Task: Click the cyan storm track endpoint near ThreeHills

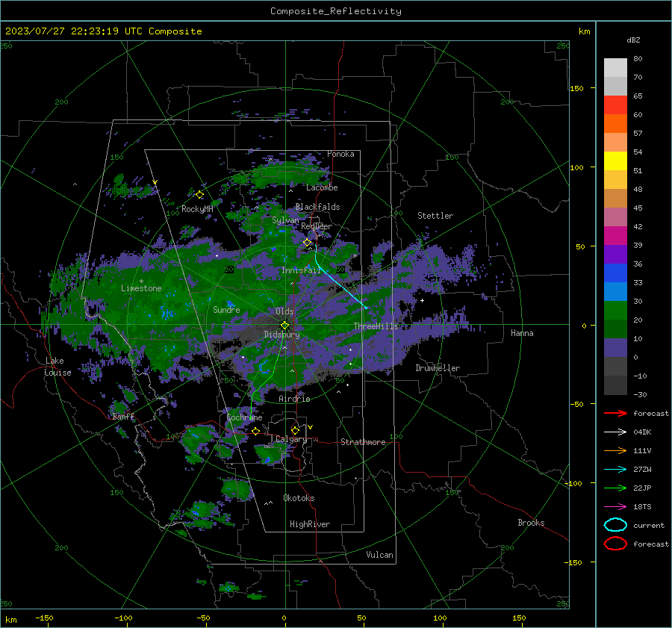Action: tap(366, 308)
